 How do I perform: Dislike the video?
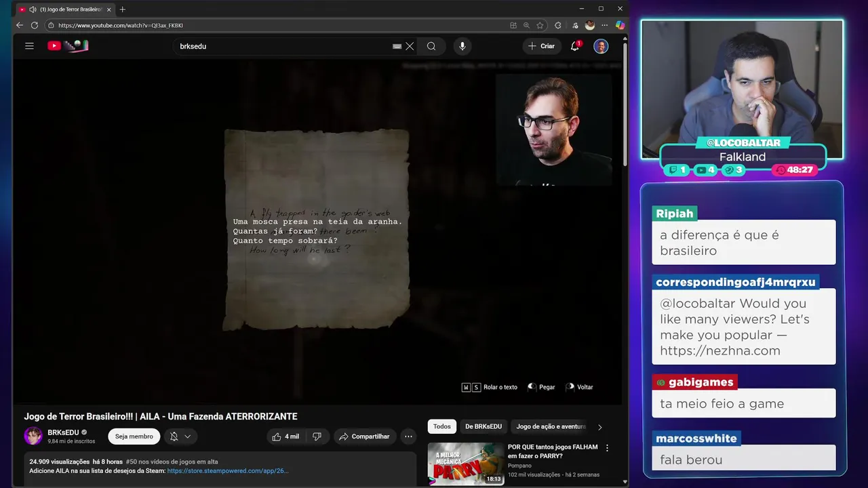317,436
